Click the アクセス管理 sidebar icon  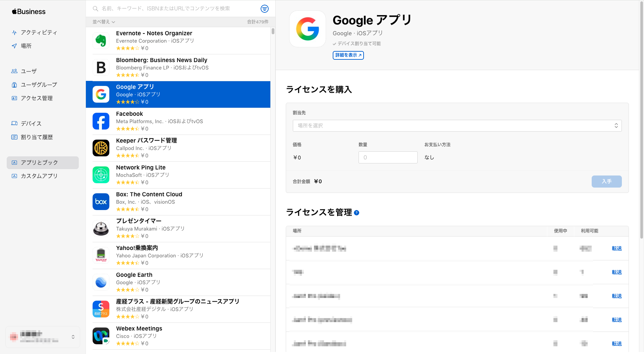(x=14, y=98)
